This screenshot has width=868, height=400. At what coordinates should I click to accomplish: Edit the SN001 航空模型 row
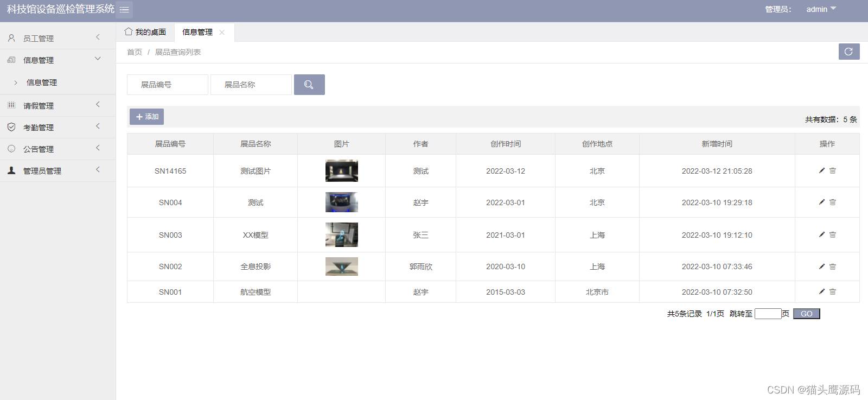[x=821, y=291]
